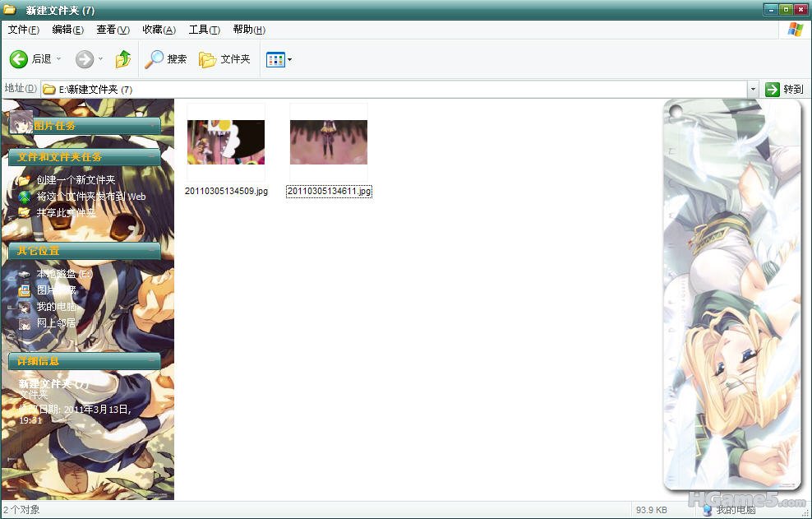812x519 pixels.
Task: Click 将这个文件夹发布到 Web icon
Action: (25, 197)
